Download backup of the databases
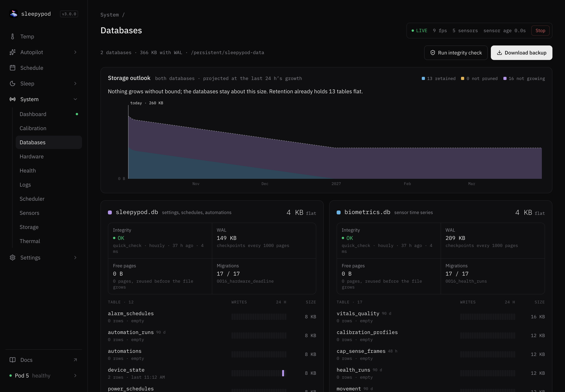 click(521, 53)
